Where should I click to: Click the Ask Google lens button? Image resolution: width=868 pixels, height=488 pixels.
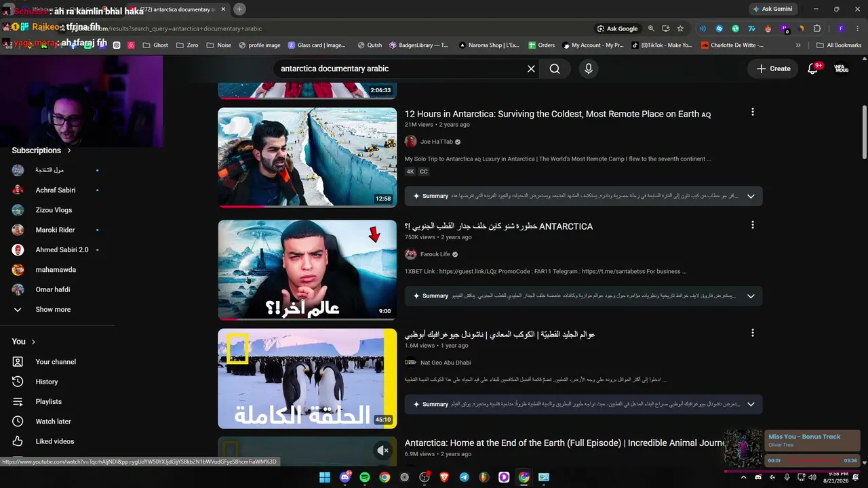(x=617, y=28)
